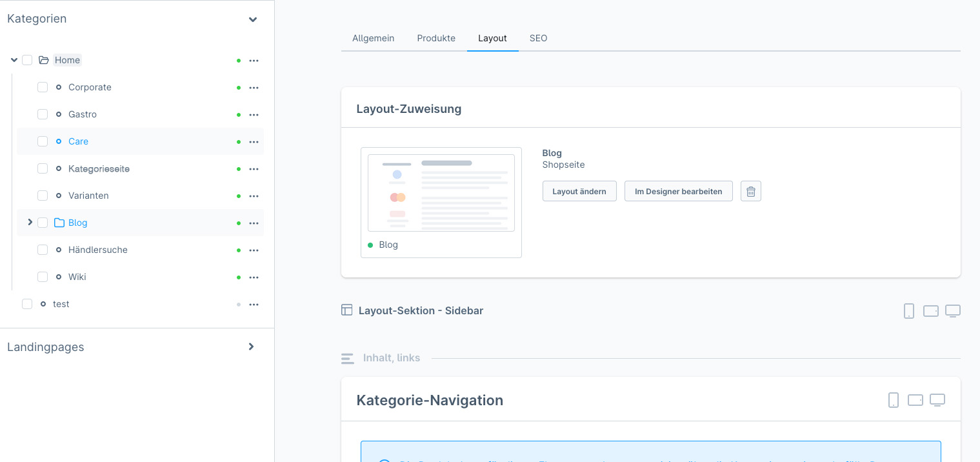Open the Landingpages section
This screenshot has height=462, width=980.
pyautogui.click(x=251, y=346)
